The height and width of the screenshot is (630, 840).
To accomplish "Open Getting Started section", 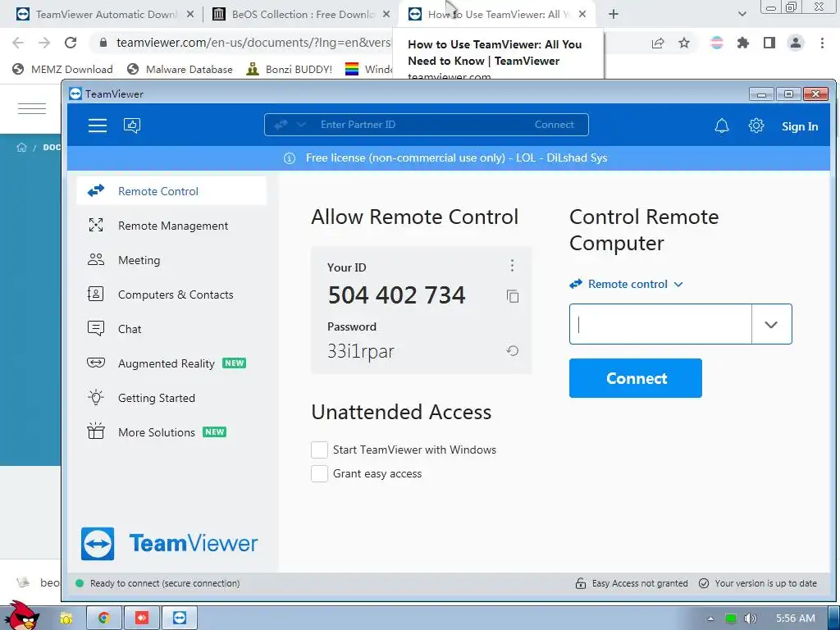I will [171, 398].
